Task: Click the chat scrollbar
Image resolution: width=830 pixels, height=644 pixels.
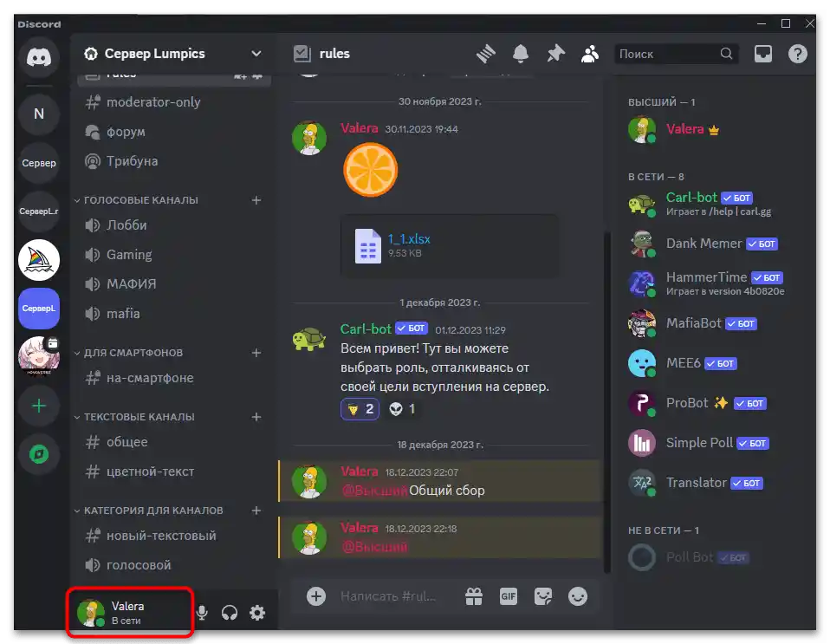Action: [x=607, y=402]
